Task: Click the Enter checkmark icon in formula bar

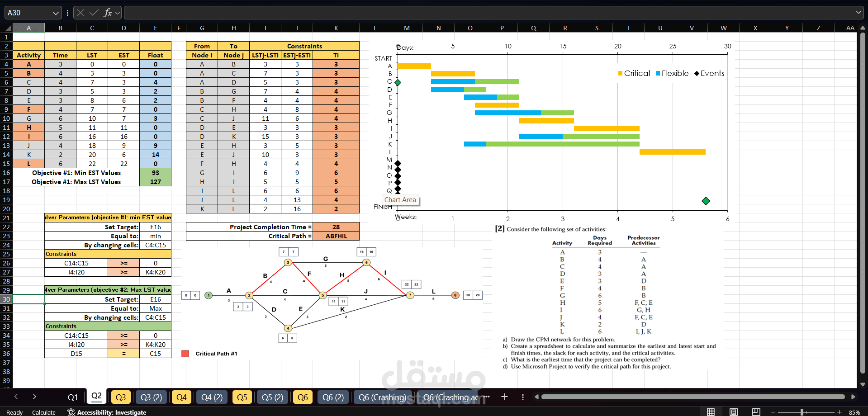Action: click(93, 12)
